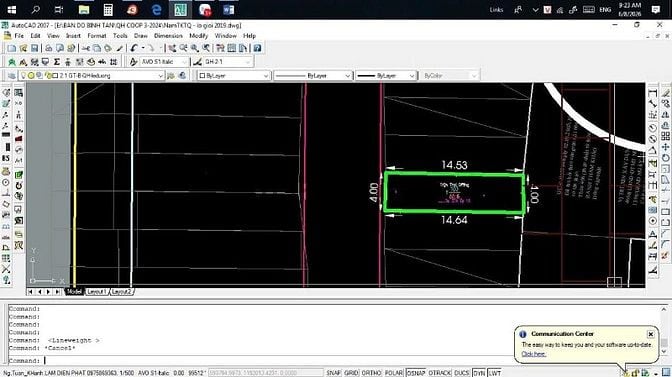The width and height of the screenshot is (672, 377).
Task: Open the AVO S1 Italic text style dropdown
Action: point(164,62)
